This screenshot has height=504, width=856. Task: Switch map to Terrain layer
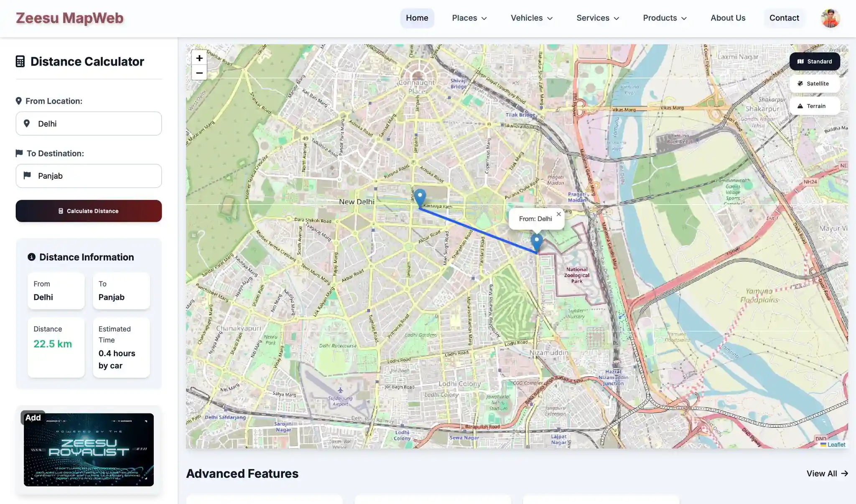click(815, 106)
